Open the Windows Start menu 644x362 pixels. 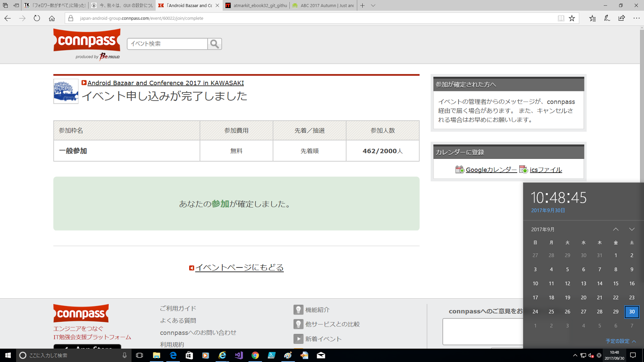pyautogui.click(x=8, y=355)
